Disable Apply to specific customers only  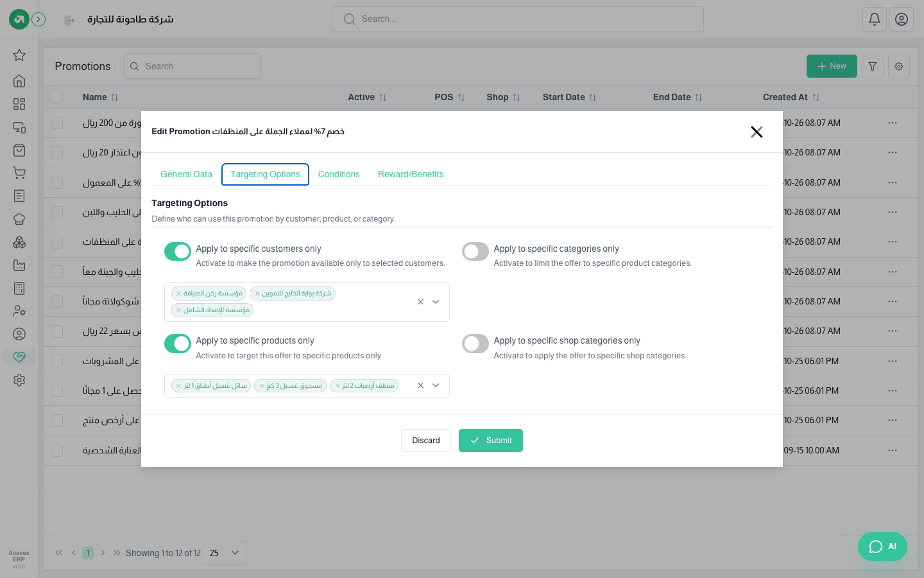[x=178, y=252]
